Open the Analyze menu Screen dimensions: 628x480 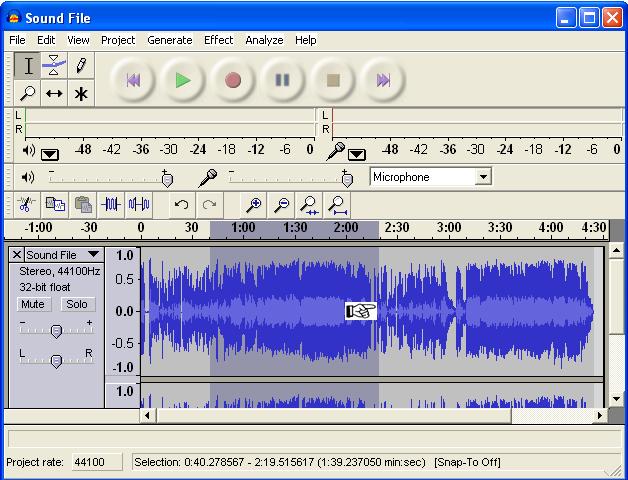[264, 40]
